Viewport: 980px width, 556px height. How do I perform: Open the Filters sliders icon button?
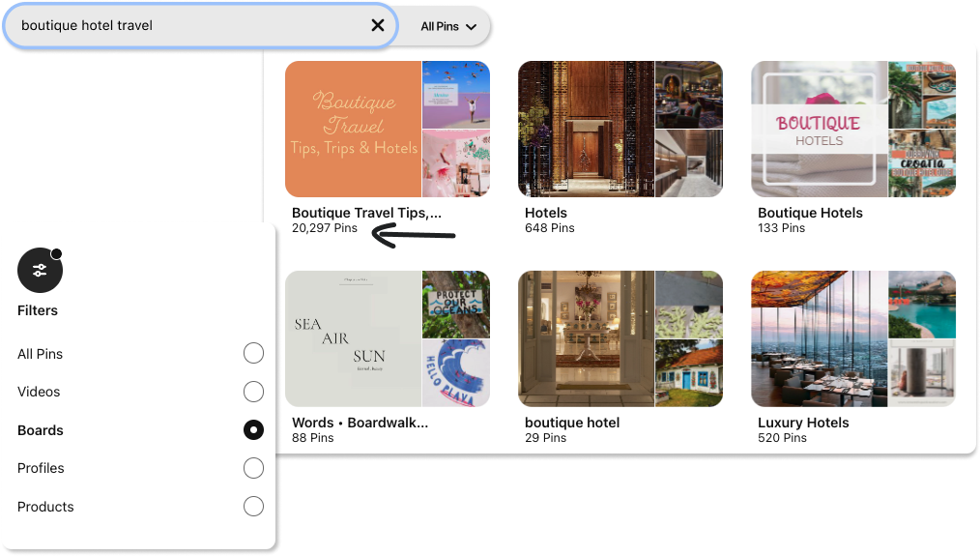pos(40,270)
